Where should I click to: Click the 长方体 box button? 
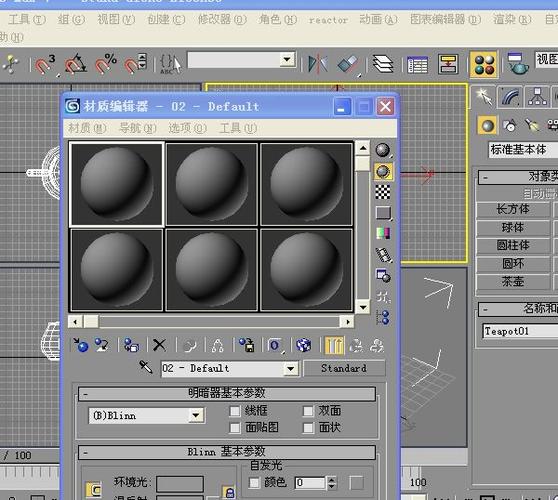click(513, 209)
